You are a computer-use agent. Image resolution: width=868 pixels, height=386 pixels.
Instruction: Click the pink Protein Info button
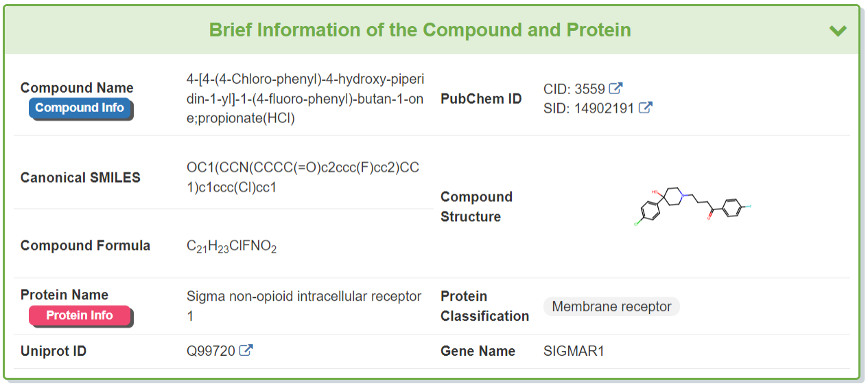(80, 315)
